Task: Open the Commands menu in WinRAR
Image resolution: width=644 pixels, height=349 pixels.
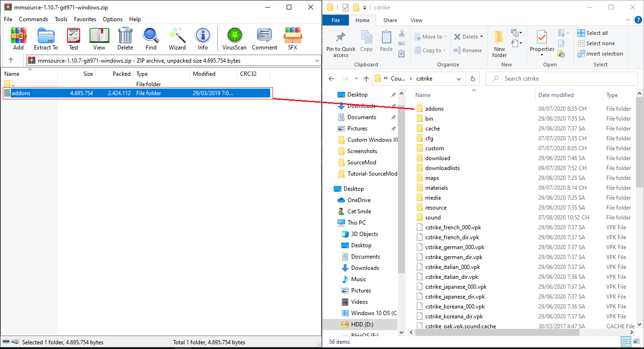Action: [33, 19]
